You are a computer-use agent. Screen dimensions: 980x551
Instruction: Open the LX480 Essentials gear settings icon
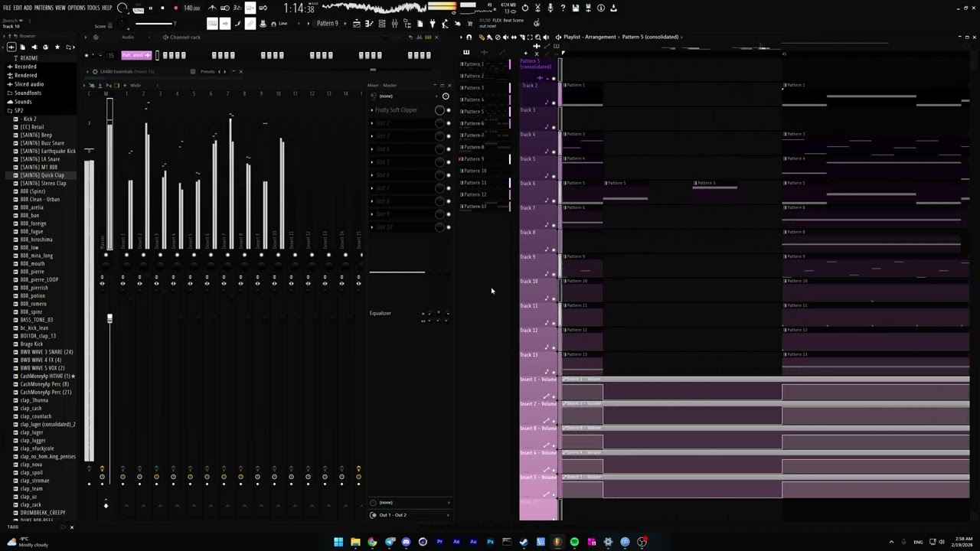pyautogui.click(x=95, y=71)
